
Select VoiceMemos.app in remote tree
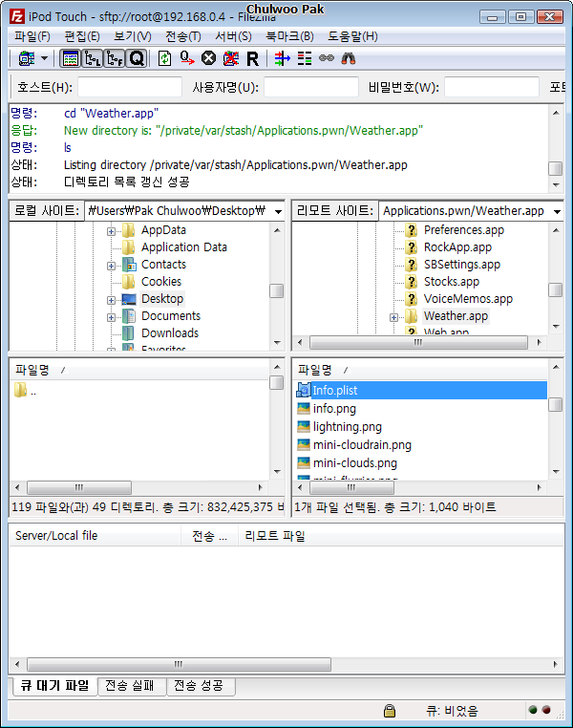[x=468, y=298]
